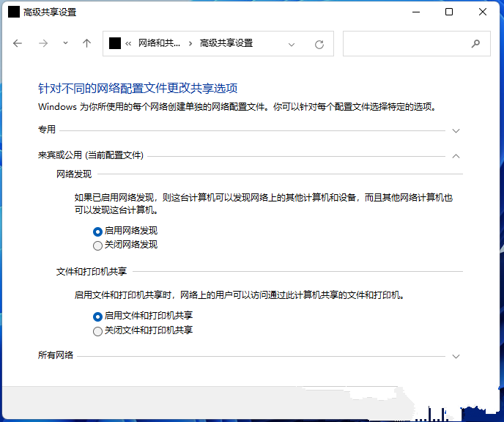
Task: Click the double chevron in address bar
Action: click(x=128, y=44)
